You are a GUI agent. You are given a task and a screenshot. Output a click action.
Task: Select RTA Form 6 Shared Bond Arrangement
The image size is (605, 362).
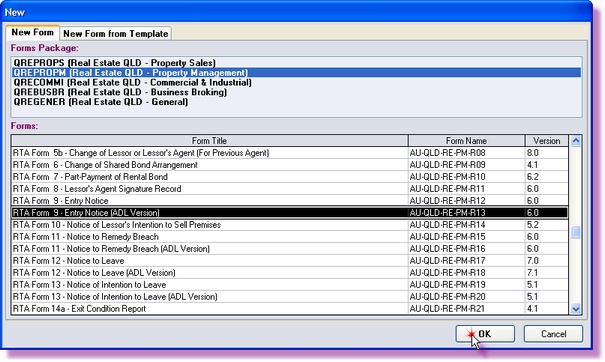click(x=289, y=165)
